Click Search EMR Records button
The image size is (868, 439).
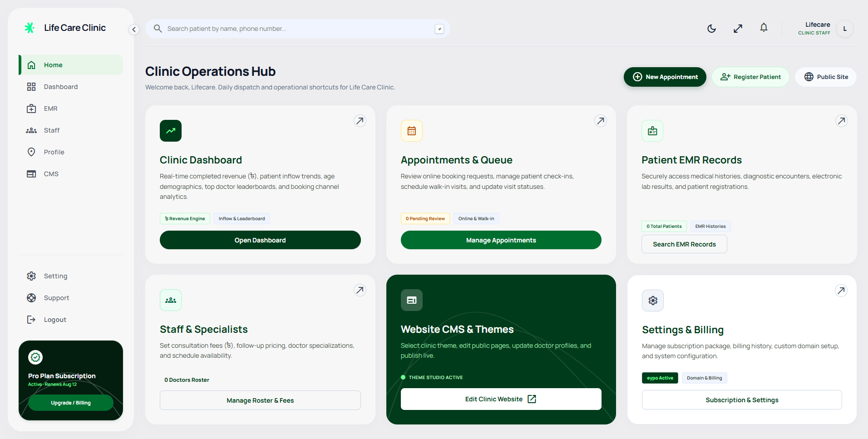[x=684, y=244]
